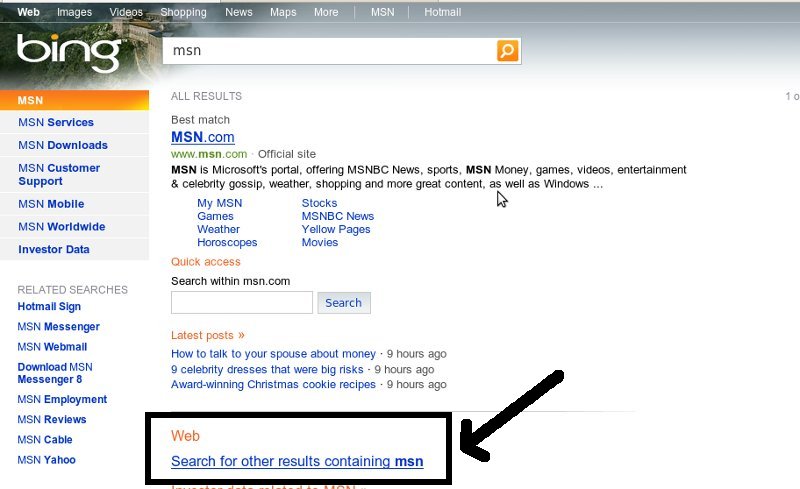Click the Quick access heading

coord(206,262)
